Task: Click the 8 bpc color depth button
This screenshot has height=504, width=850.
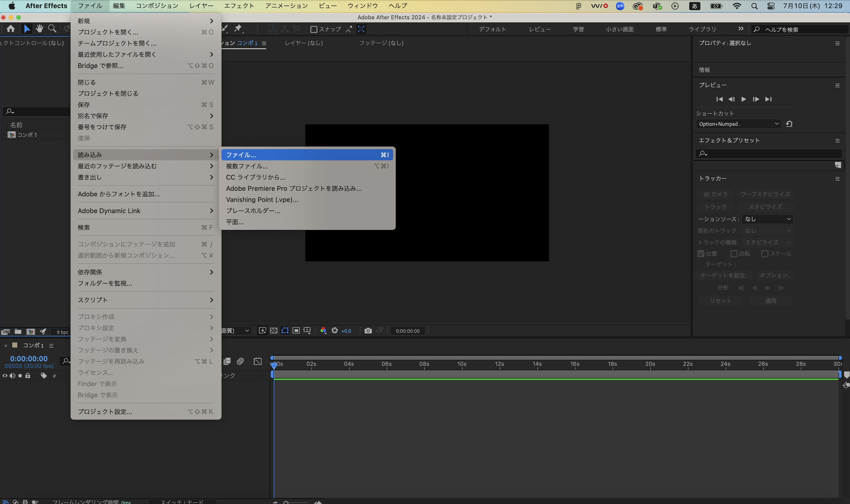Action: coord(62,332)
